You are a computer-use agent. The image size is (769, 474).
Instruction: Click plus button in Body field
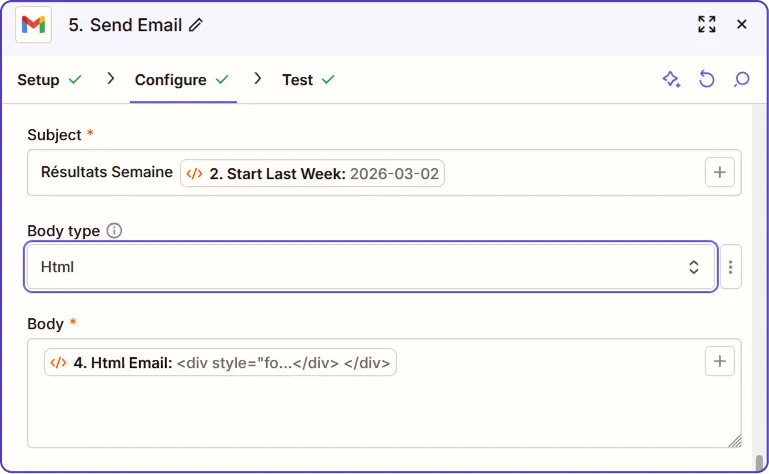click(x=720, y=361)
